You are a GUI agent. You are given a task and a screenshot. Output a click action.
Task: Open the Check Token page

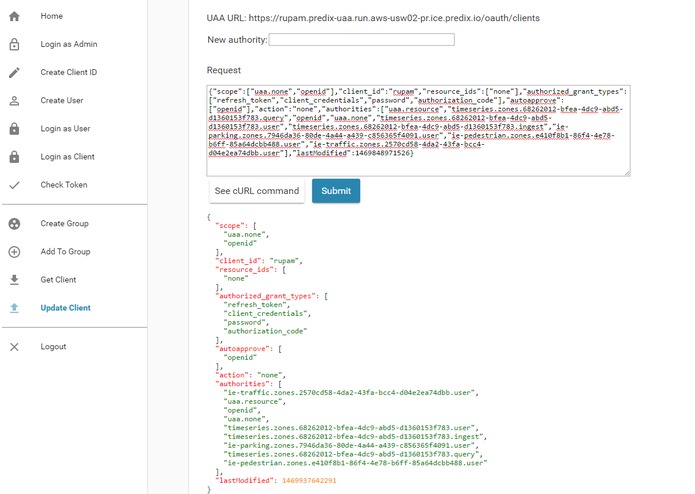point(64,185)
